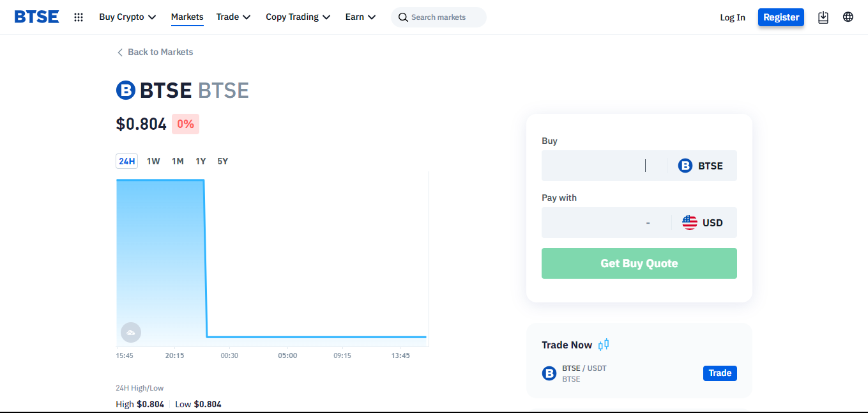Screen dimensions: 868x413
Task: Switch chart range to 5Y
Action: coord(222,161)
